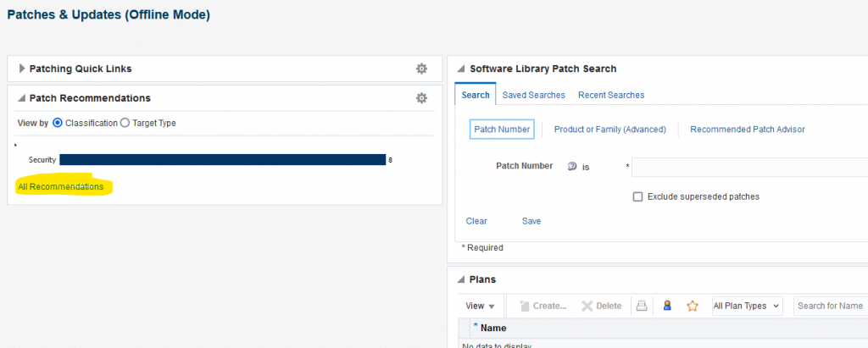Screen dimensions: 868x348
Task: Click the Patch Number help icon
Action: 571,167
